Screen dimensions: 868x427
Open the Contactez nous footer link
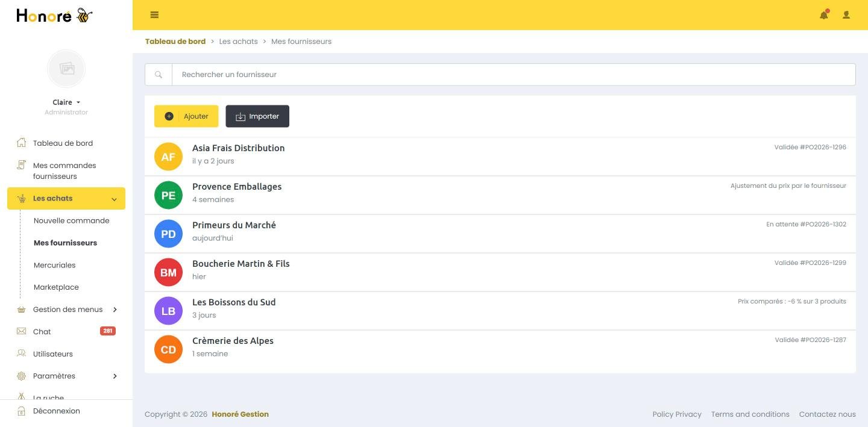pos(828,414)
